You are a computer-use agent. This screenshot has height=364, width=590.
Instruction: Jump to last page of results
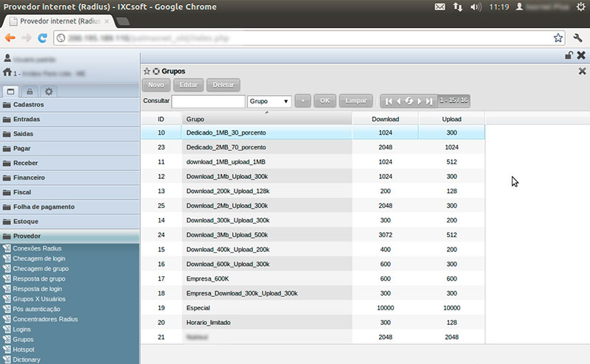429,101
